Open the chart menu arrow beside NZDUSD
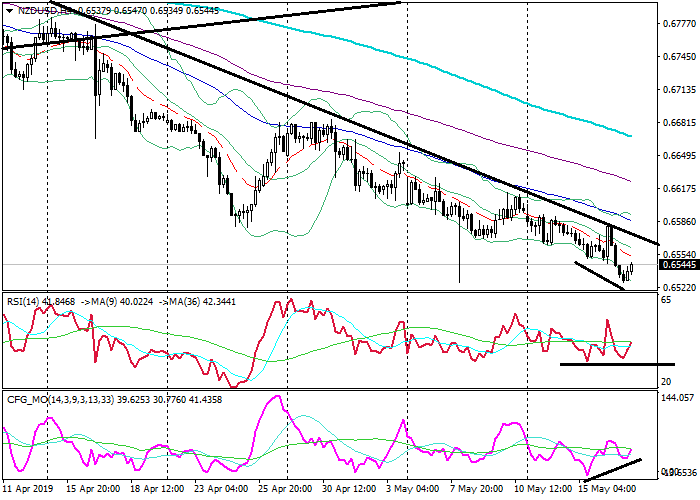 7,11
